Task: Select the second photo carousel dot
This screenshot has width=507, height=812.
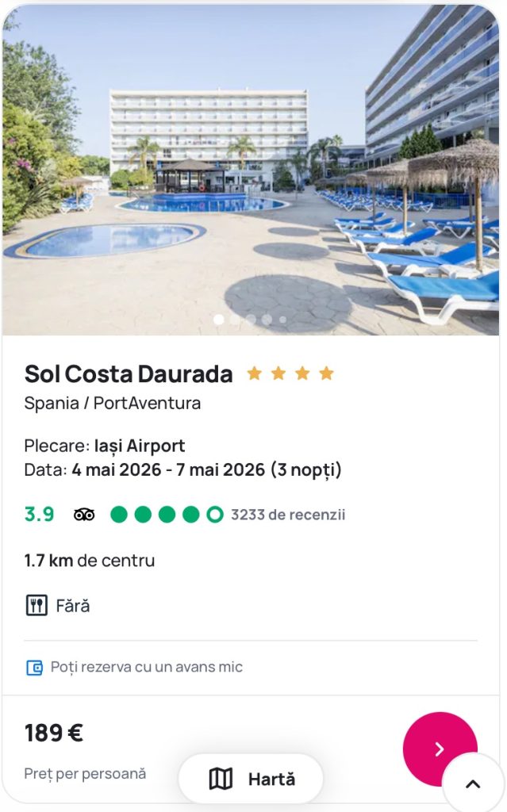Action: [235, 320]
